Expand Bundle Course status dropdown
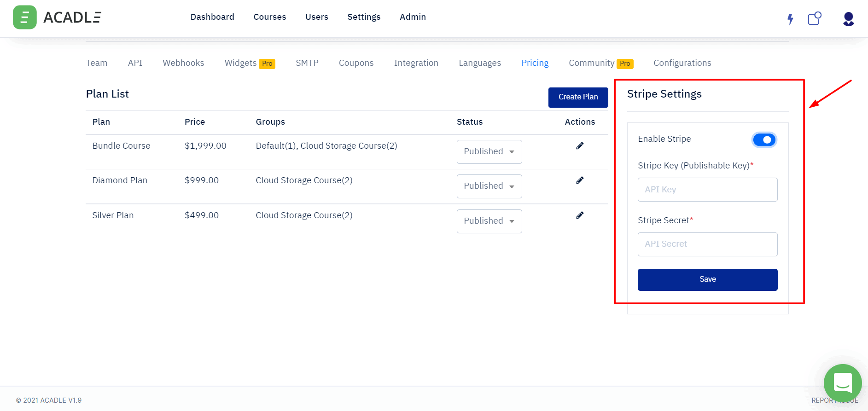Screen dimensions: 868x411 pyautogui.click(x=489, y=152)
